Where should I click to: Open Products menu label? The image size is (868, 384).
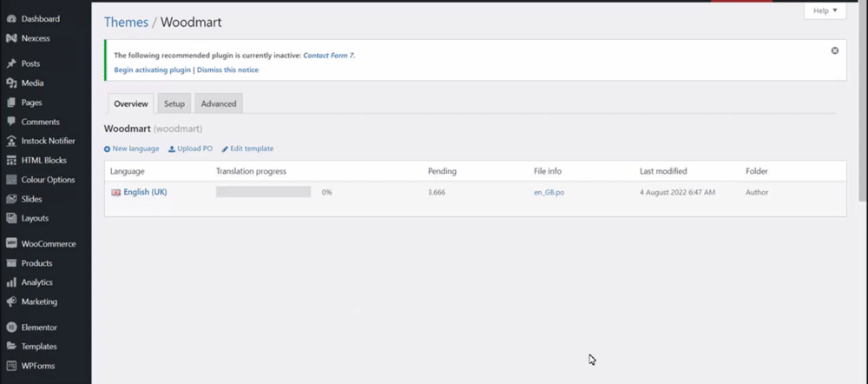[x=36, y=263]
